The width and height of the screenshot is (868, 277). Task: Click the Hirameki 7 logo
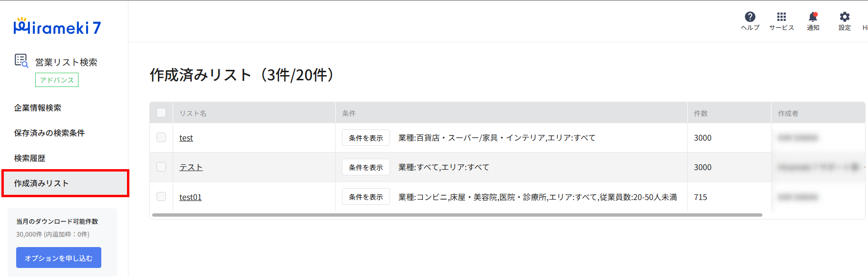pyautogui.click(x=57, y=27)
